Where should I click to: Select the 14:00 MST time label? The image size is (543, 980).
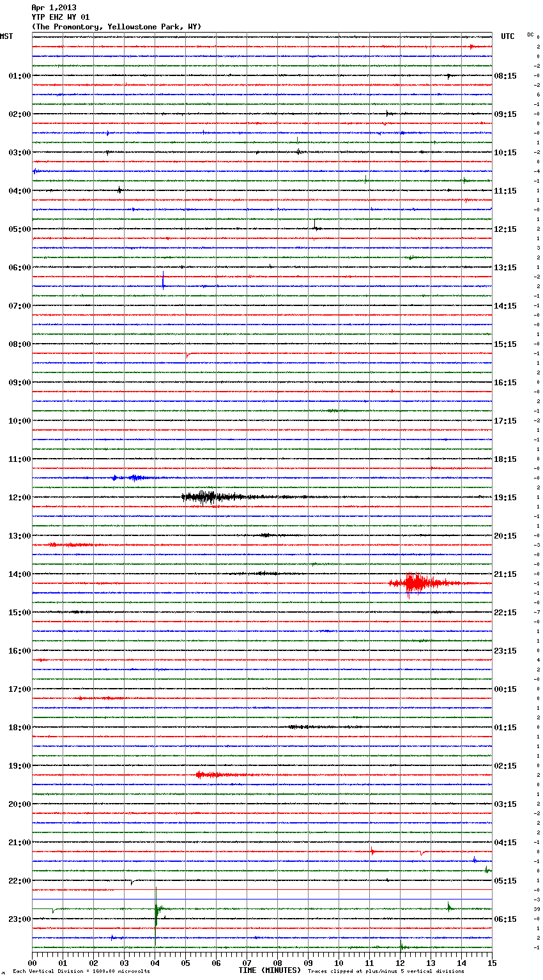pos(20,574)
